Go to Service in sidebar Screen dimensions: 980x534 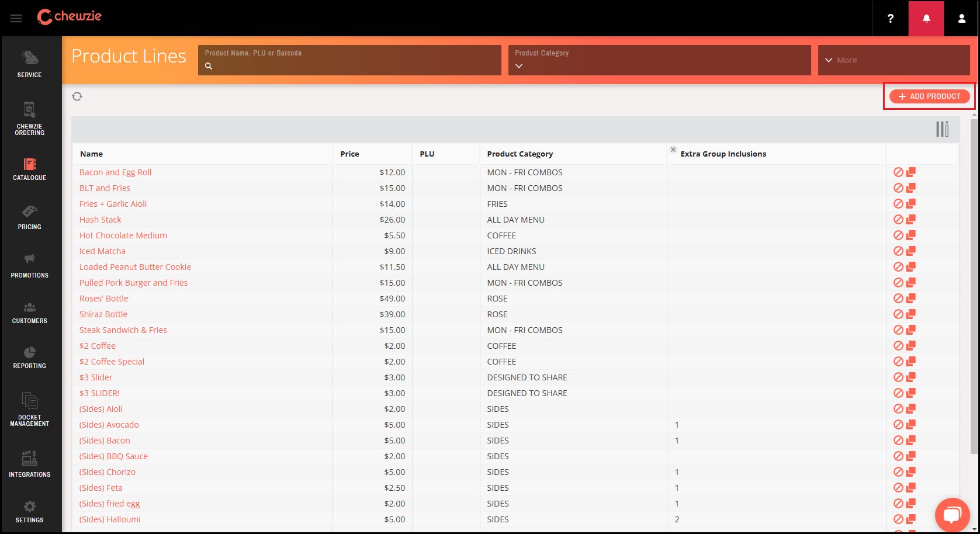click(30, 64)
